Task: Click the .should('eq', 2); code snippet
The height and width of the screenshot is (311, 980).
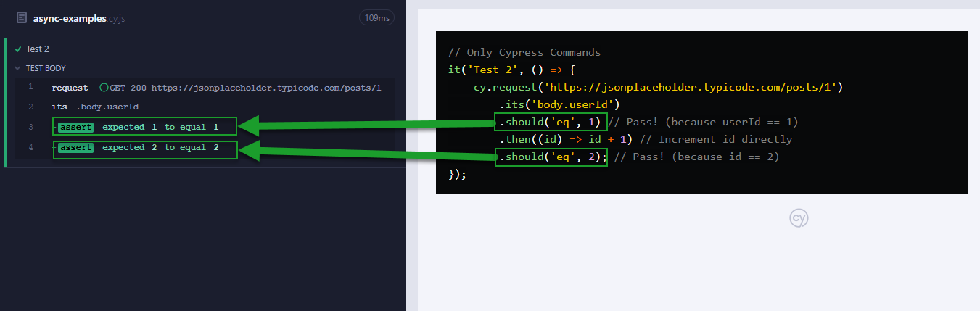Action: click(553, 157)
